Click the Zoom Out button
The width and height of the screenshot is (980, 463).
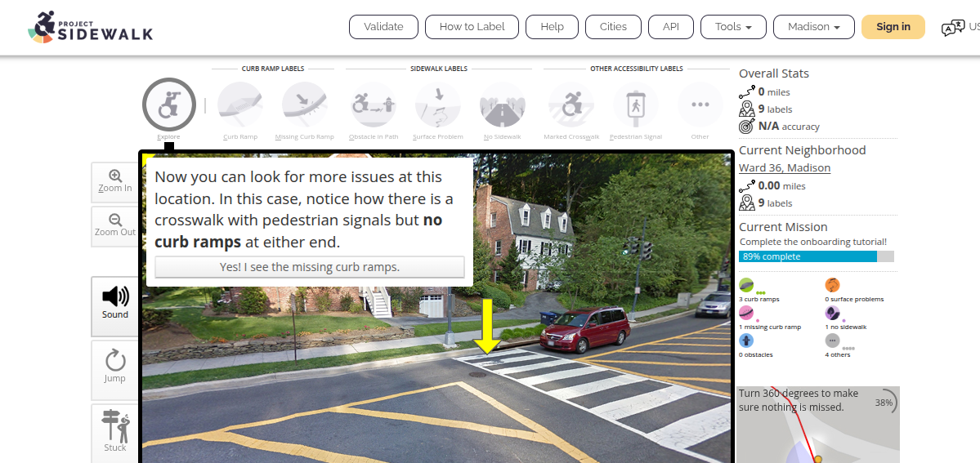pos(115,226)
